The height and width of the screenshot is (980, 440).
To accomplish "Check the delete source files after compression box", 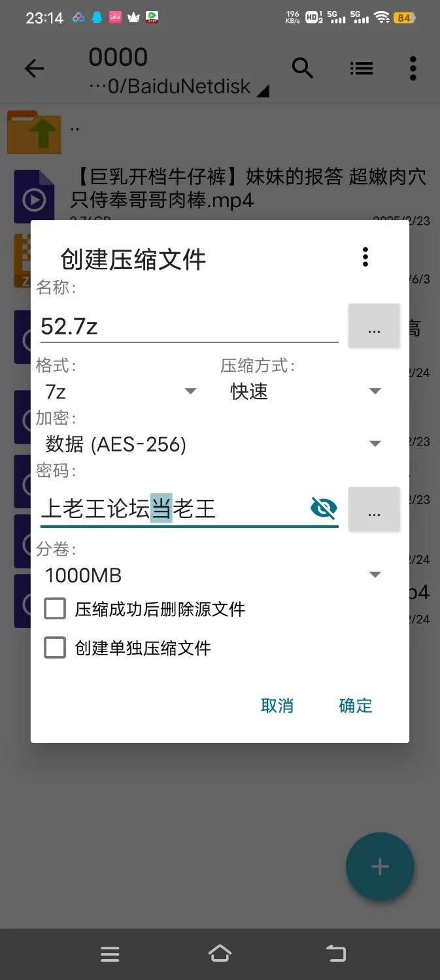I will (55, 609).
